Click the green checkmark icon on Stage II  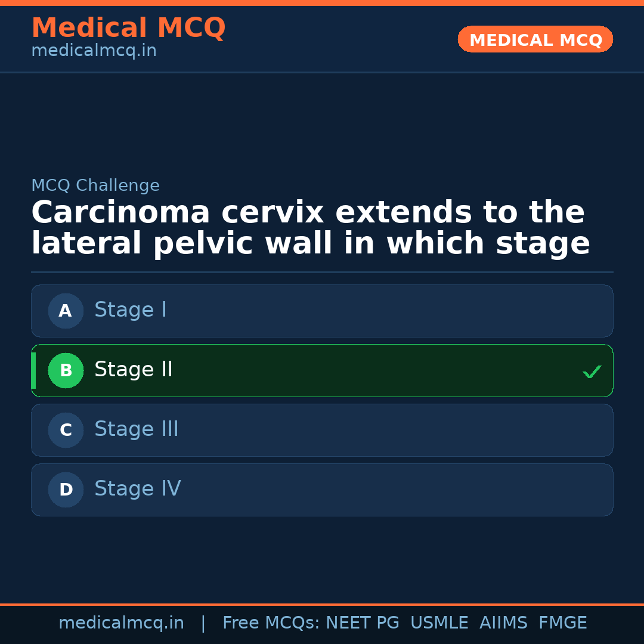point(592,371)
